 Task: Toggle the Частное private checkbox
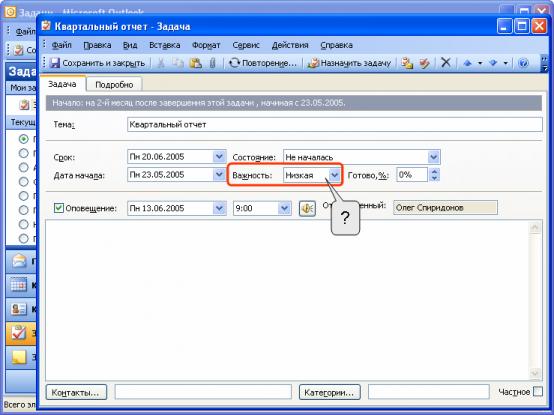point(537,391)
